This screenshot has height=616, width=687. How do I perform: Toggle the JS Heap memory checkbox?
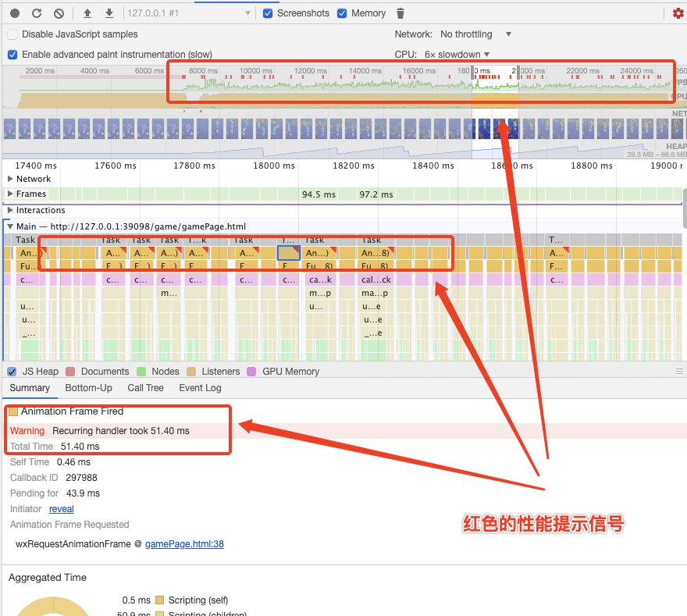[x=12, y=372]
